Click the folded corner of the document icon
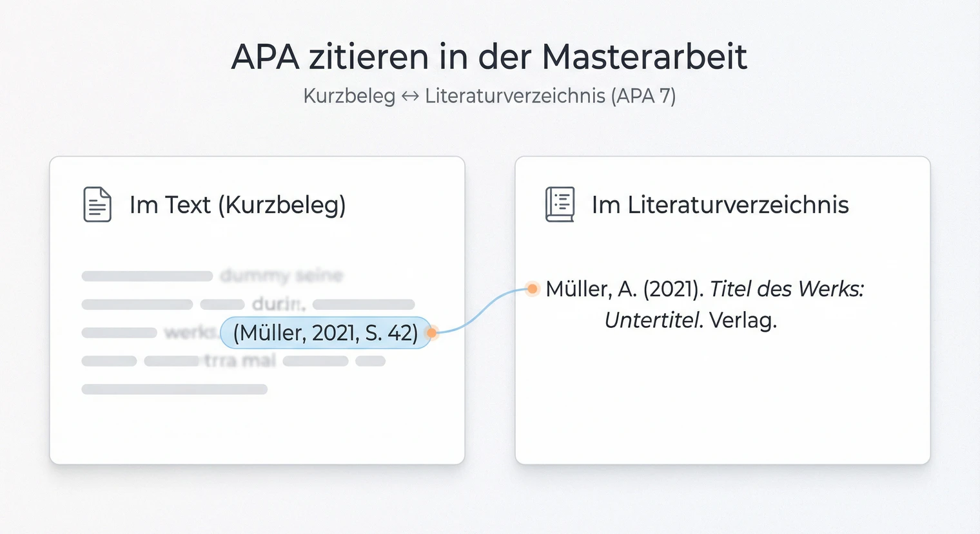980x534 pixels. (105, 192)
